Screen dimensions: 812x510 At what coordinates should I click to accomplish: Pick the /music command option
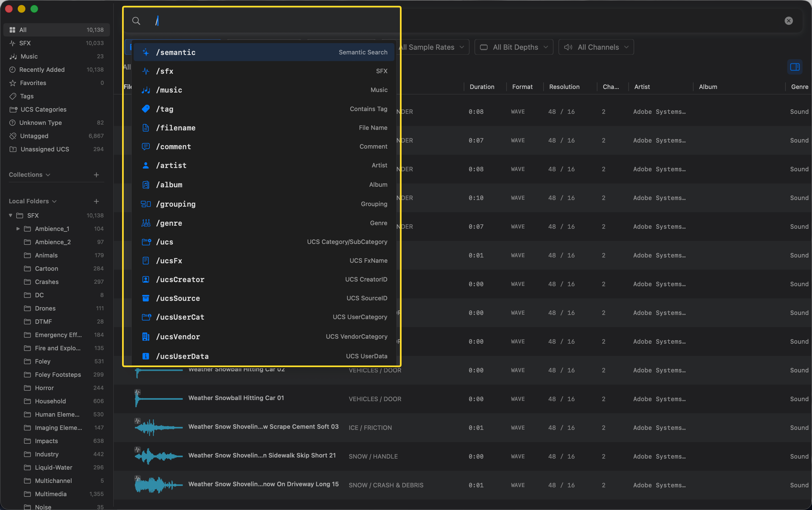pos(264,90)
